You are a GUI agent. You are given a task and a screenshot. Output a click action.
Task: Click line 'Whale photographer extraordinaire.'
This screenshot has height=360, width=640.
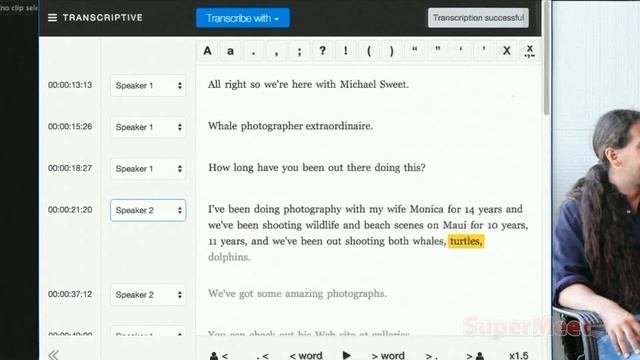click(290, 126)
